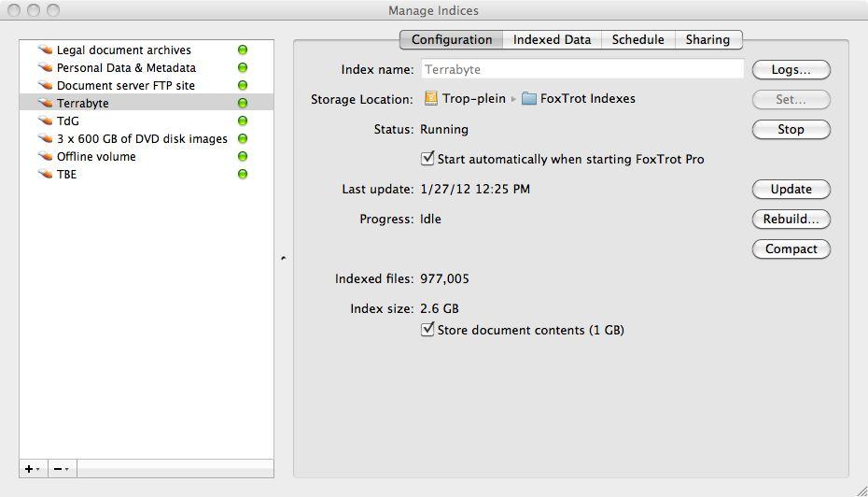
Task: Open the add index plus dropdown
Action: pos(33,469)
